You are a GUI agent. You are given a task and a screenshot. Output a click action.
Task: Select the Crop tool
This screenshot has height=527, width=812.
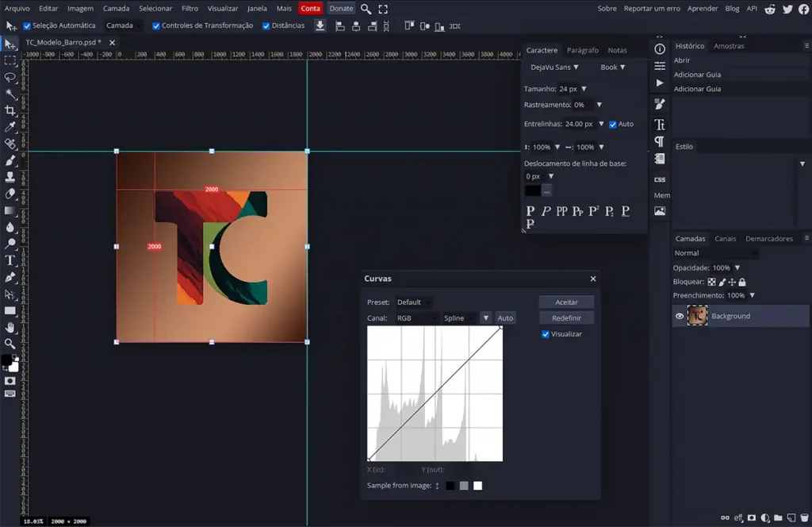[10, 110]
